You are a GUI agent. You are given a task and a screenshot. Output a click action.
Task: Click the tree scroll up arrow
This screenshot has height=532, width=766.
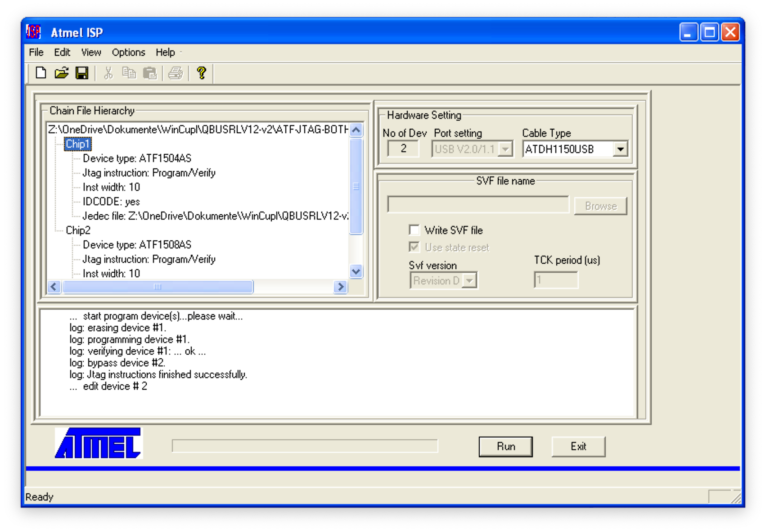pyautogui.click(x=356, y=130)
